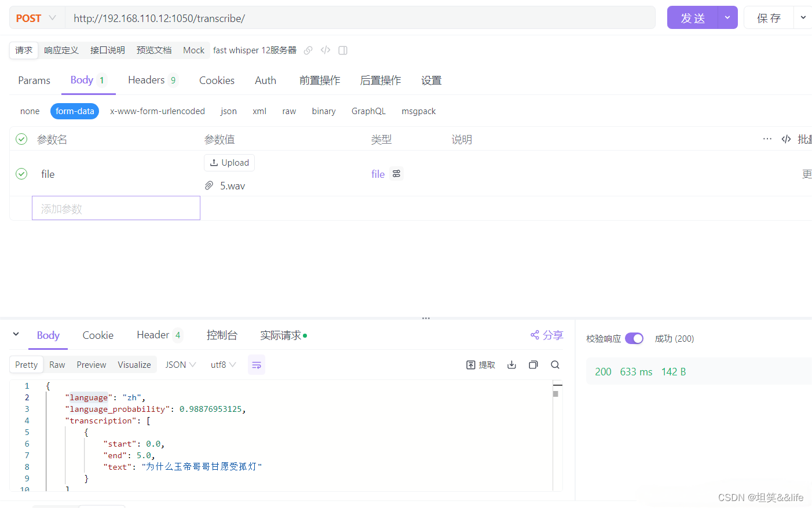Download the response body
Viewport: 812px width, 508px height.
coord(511,365)
